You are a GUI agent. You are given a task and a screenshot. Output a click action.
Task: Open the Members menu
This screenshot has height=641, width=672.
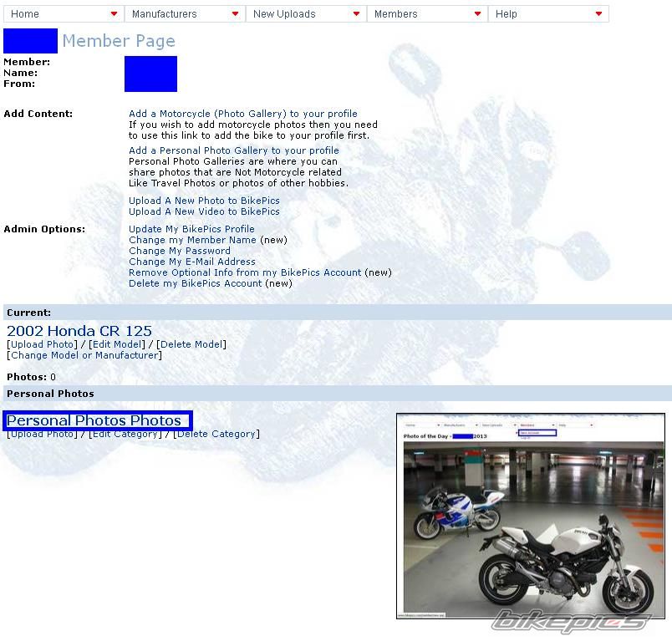(x=427, y=14)
